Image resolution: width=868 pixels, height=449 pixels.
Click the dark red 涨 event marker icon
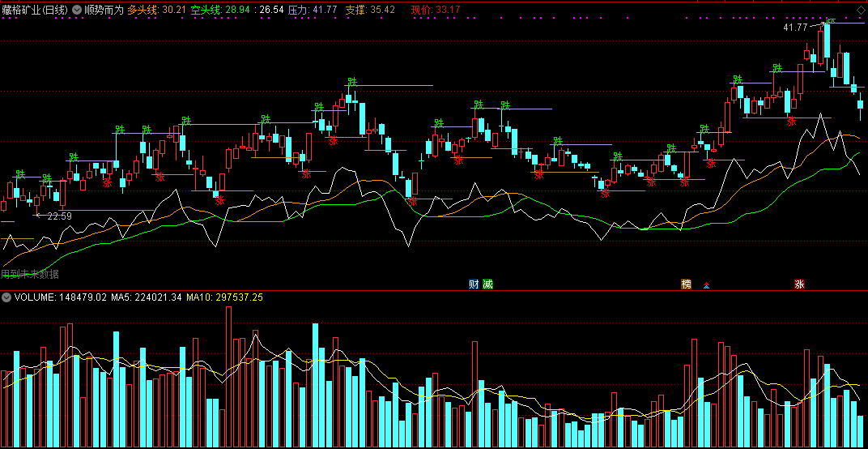click(x=799, y=284)
